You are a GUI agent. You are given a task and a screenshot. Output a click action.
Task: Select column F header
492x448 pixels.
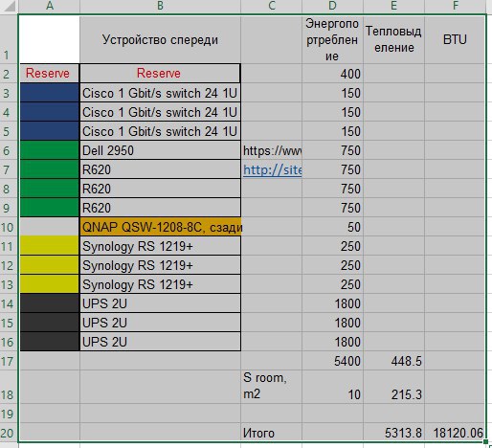pos(455,6)
